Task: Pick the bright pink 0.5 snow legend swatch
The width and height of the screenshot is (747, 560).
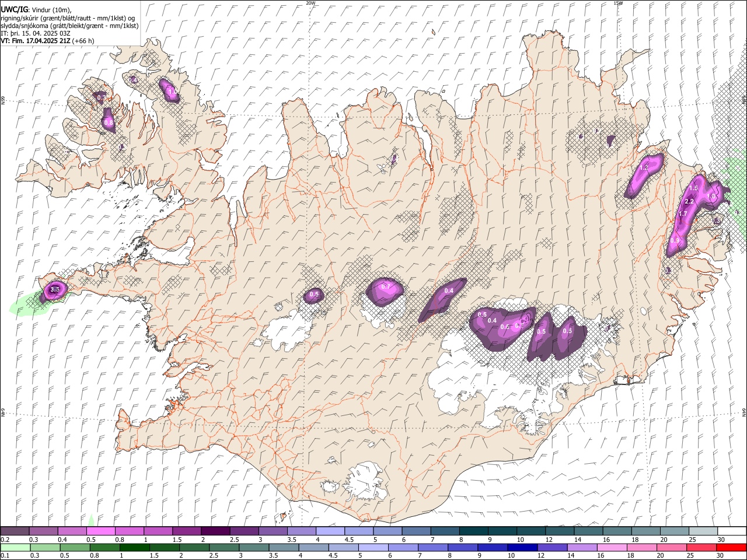Action: pyautogui.click(x=100, y=531)
